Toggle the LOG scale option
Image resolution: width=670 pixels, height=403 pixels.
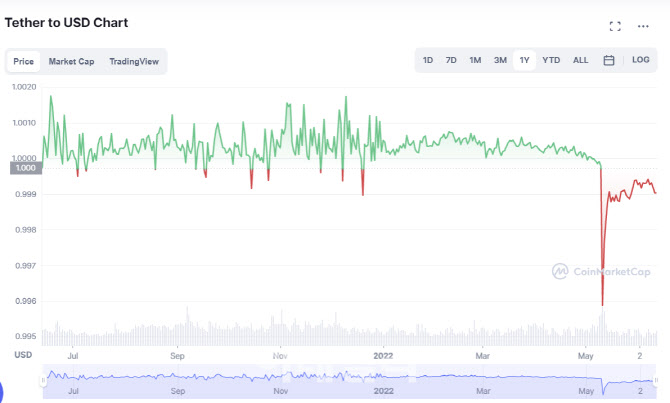pos(641,60)
